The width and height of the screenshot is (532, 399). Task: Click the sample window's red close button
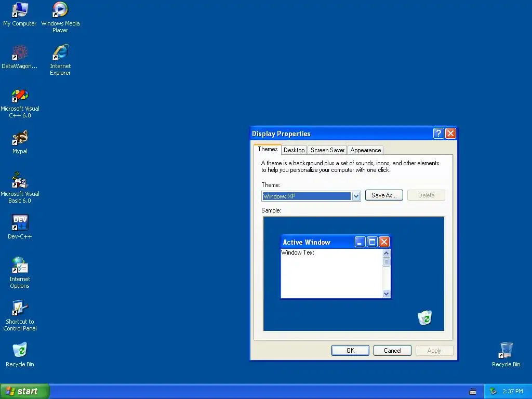(x=384, y=242)
